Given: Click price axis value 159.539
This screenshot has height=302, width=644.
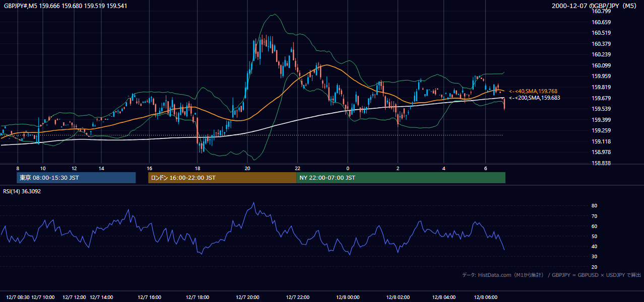Looking at the screenshot, I should [x=602, y=109].
